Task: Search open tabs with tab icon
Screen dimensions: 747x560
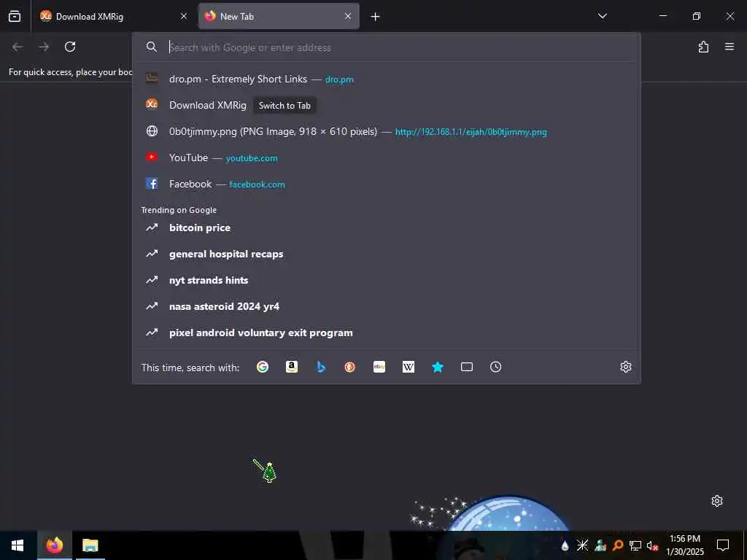Action: (467, 367)
